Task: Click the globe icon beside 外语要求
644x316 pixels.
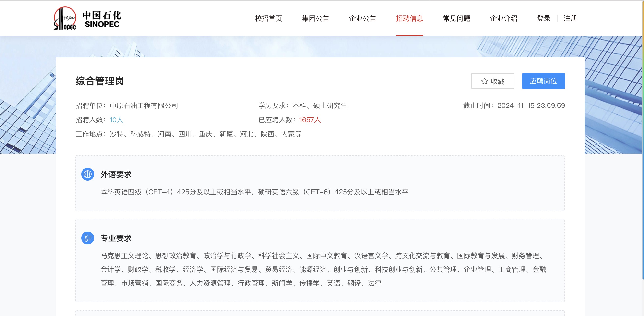Action: (x=87, y=174)
